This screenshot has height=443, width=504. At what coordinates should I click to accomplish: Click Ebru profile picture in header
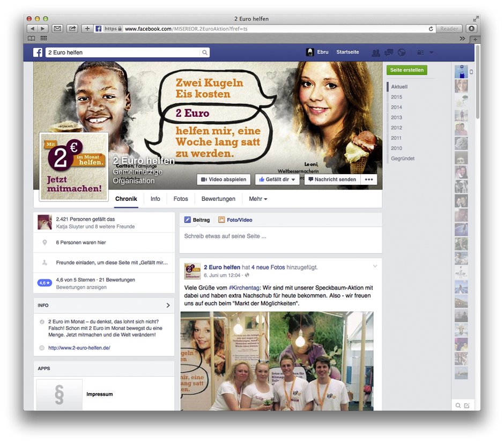(310, 52)
